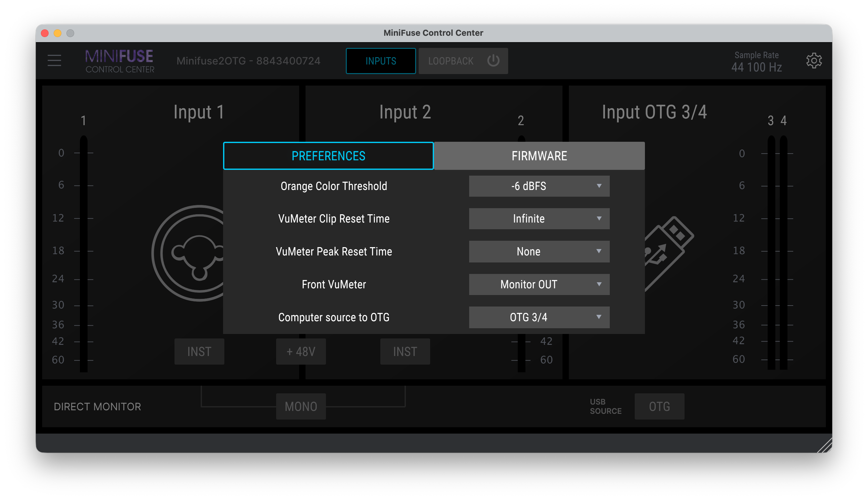Select the PREFERENCES tab
The width and height of the screenshot is (868, 500).
(x=328, y=156)
